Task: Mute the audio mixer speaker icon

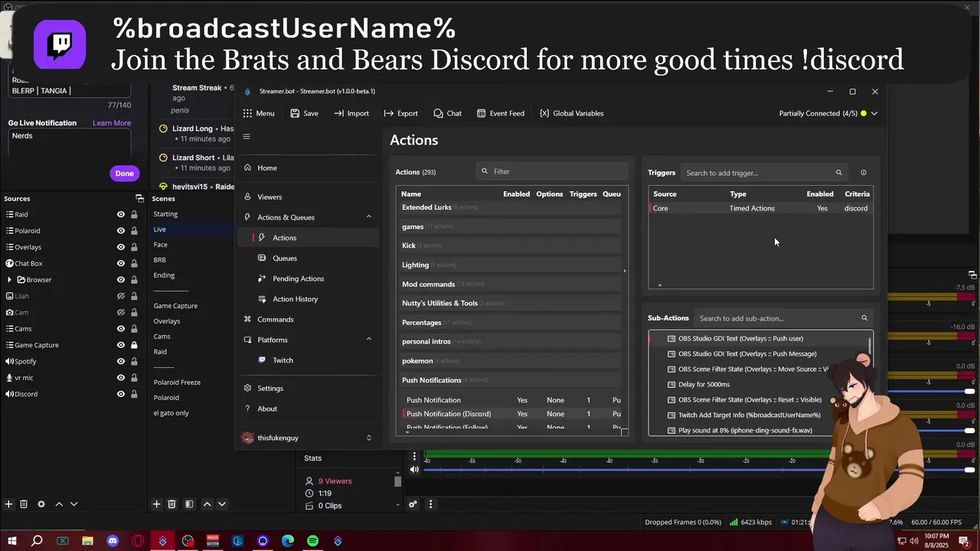Action: (414, 470)
